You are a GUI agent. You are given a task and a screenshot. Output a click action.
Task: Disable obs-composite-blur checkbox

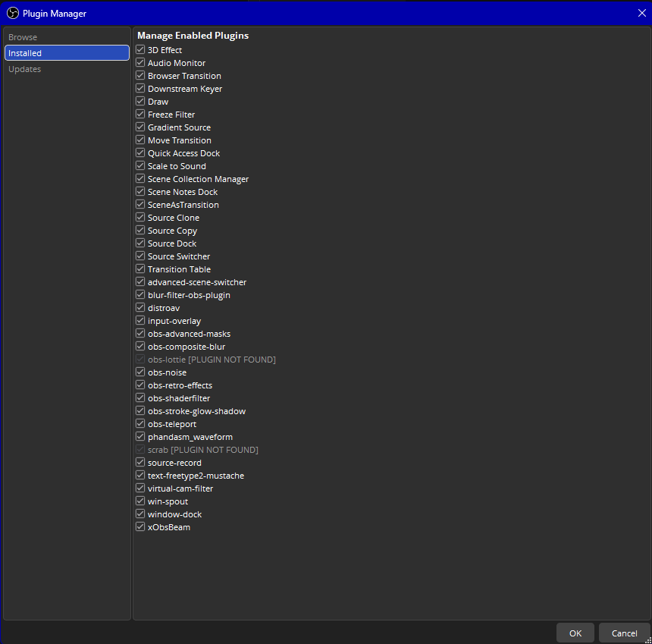click(x=140, y=347)
